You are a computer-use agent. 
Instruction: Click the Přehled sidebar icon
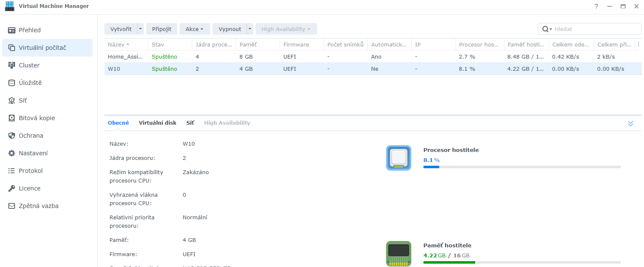tap(12, 30)
